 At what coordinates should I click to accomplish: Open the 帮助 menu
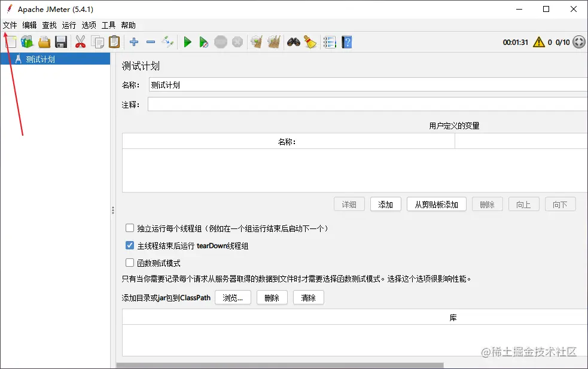click(x=128, y=25)
